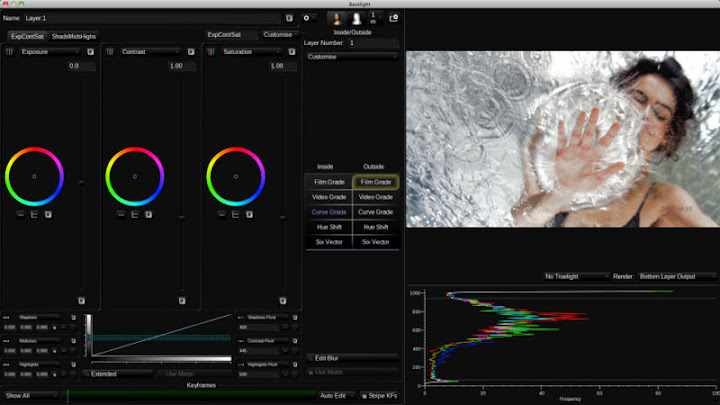Open the Customise dropdown under Layer Number
The height and width of the screenshot is (405, 720).
click(x=352, y=57)
